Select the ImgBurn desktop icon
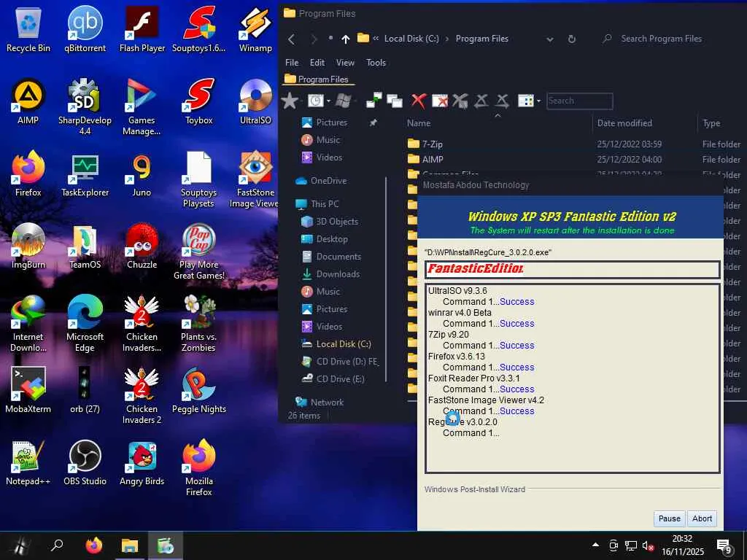The image size is (747, 560). [28, 246]
